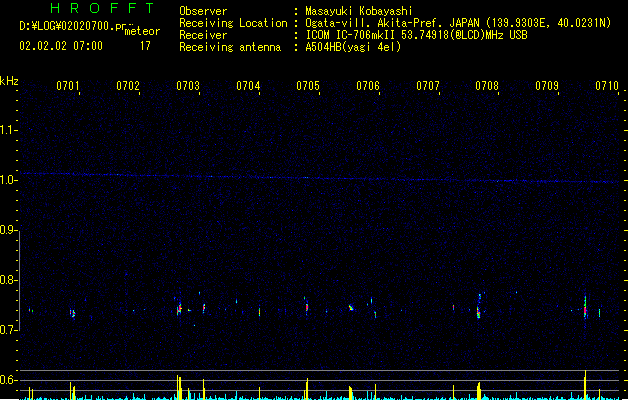Click the 0.9 frequency axis label
The width and height of the screenshot is (629, 400).
8,230
